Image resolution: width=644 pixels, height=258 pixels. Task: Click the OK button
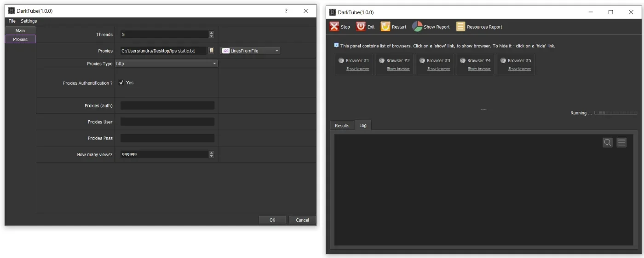coord(272,220)
